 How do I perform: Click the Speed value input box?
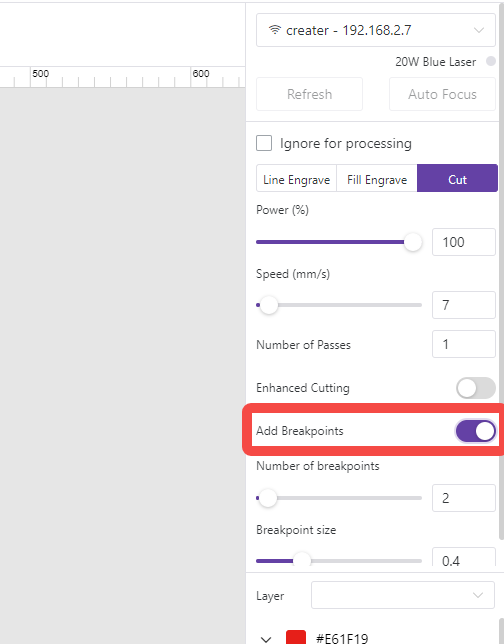coord(464,305)
